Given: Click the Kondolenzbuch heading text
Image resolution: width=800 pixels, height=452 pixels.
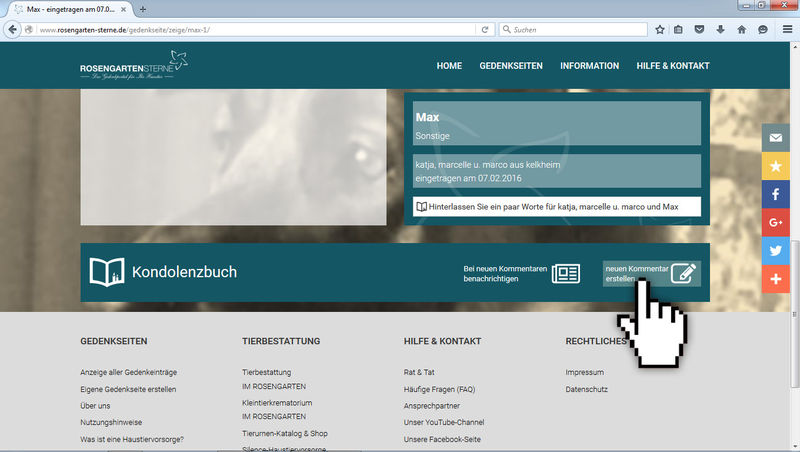Looking at the screenshot, I should (185, 272).
